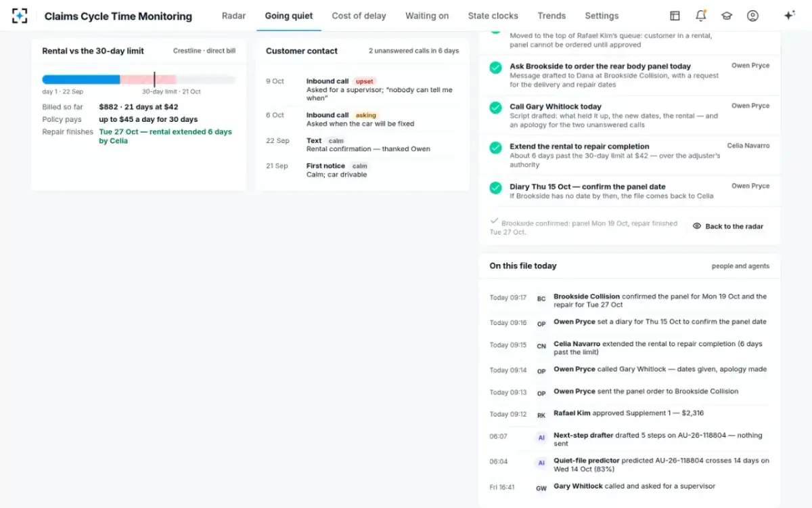Open the Cost of delay tab
This screenshot has width=812, height=508.
359,16
